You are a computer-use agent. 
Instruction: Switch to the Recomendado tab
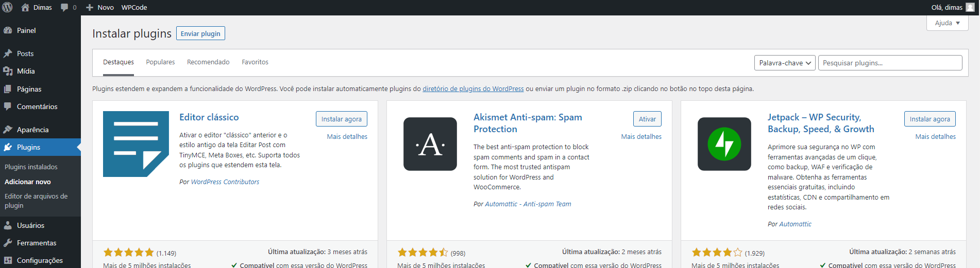(208, 62)
